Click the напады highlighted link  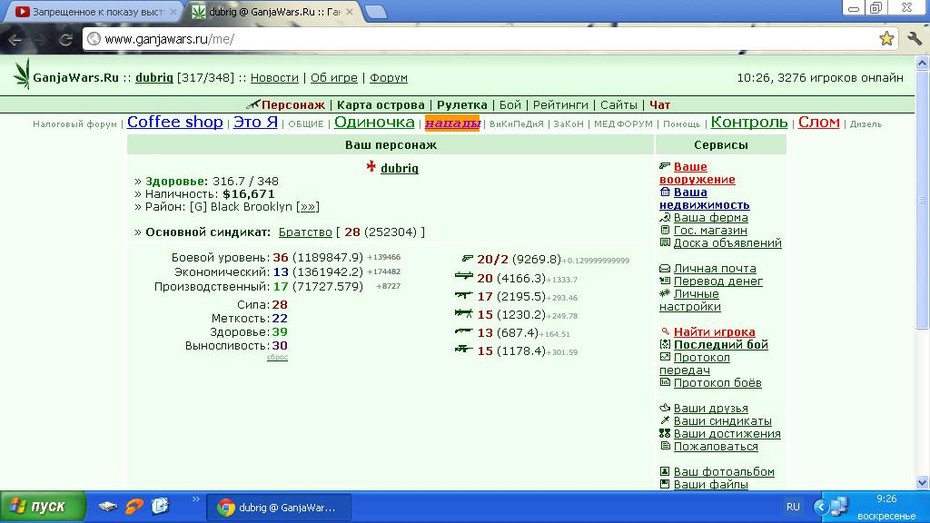click(x=452, y=123)
